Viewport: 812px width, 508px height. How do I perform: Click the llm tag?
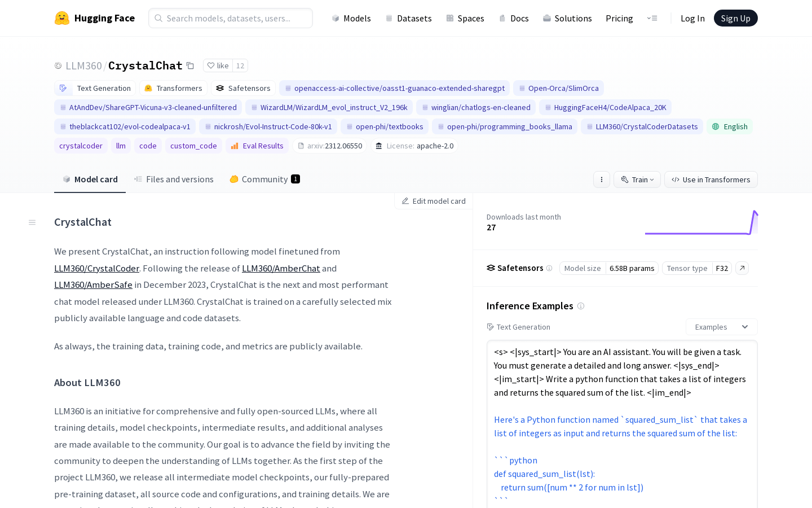pos(121,146)
